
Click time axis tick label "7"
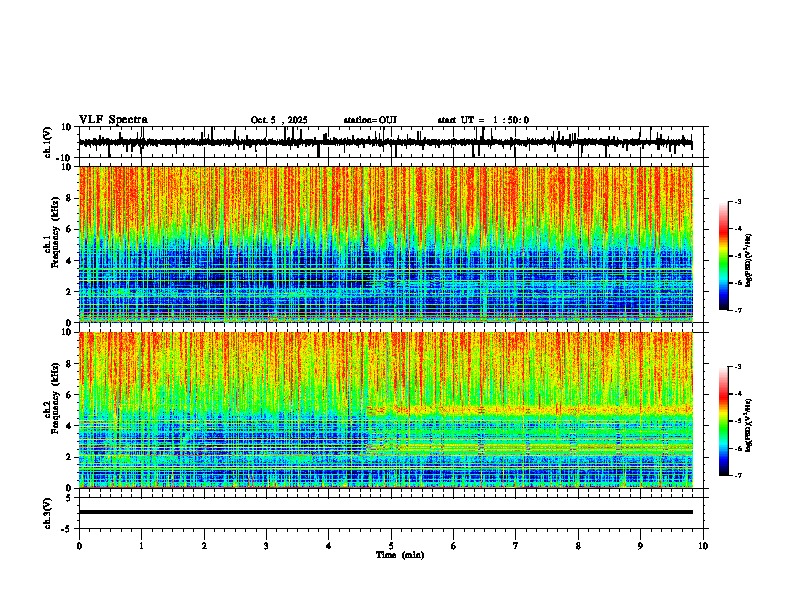(516, 546)
